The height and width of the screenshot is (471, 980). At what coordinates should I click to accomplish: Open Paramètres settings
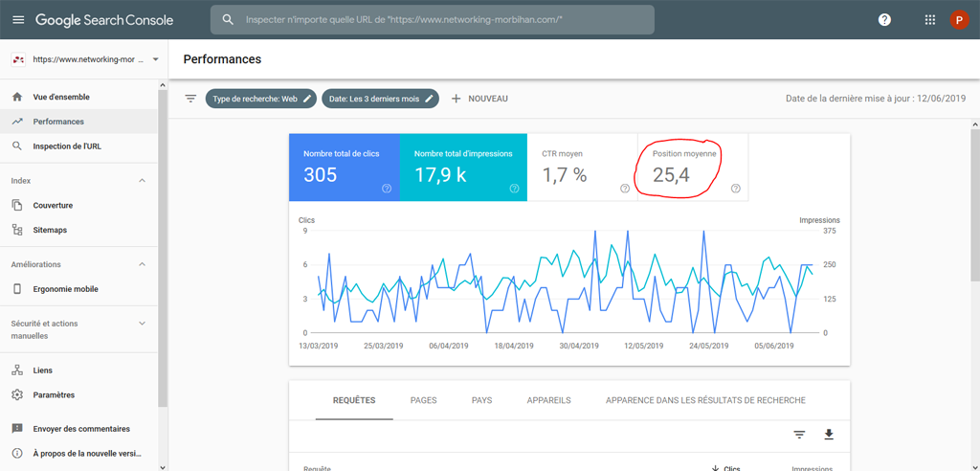tap(78, 395)
